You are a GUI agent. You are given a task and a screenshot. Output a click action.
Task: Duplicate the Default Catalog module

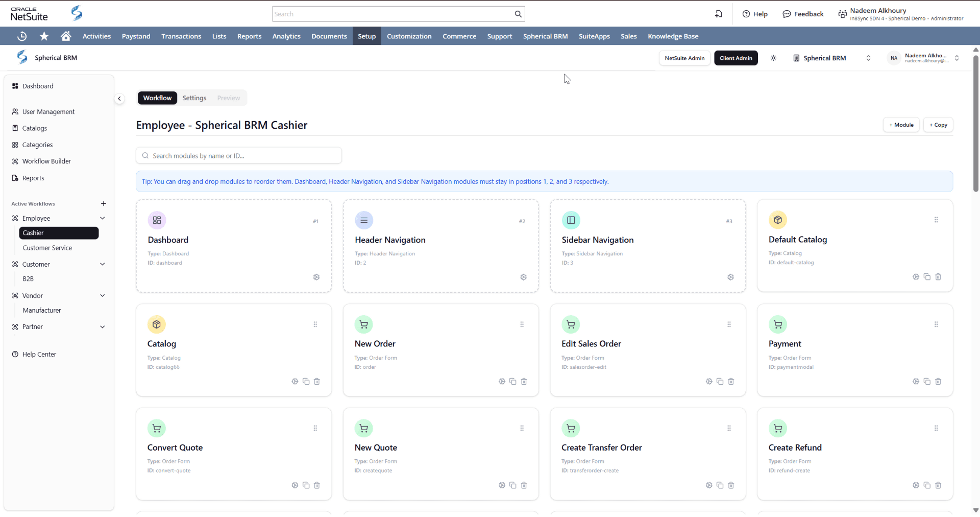pos(927,277)
